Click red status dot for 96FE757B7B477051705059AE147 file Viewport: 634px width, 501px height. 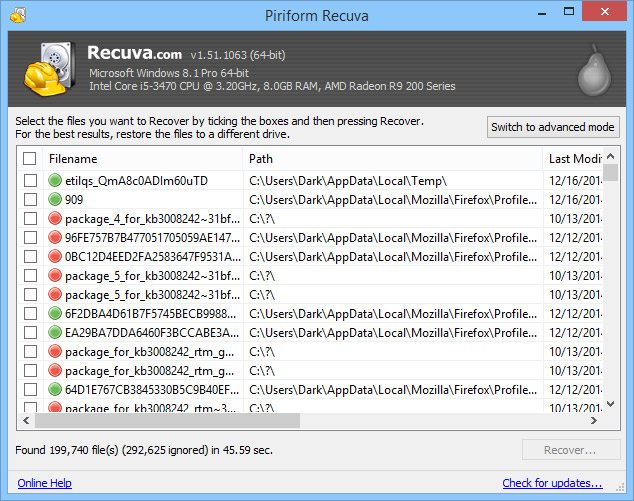pos(55,238)
